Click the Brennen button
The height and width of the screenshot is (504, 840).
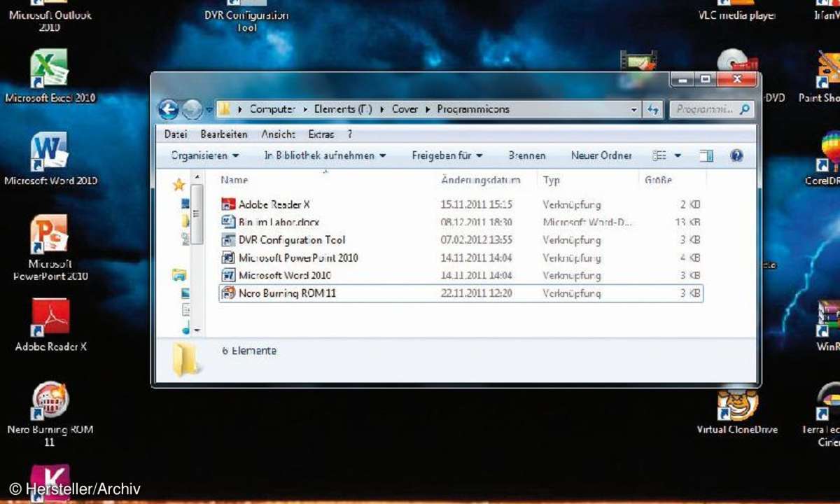(x=527, y=155)
